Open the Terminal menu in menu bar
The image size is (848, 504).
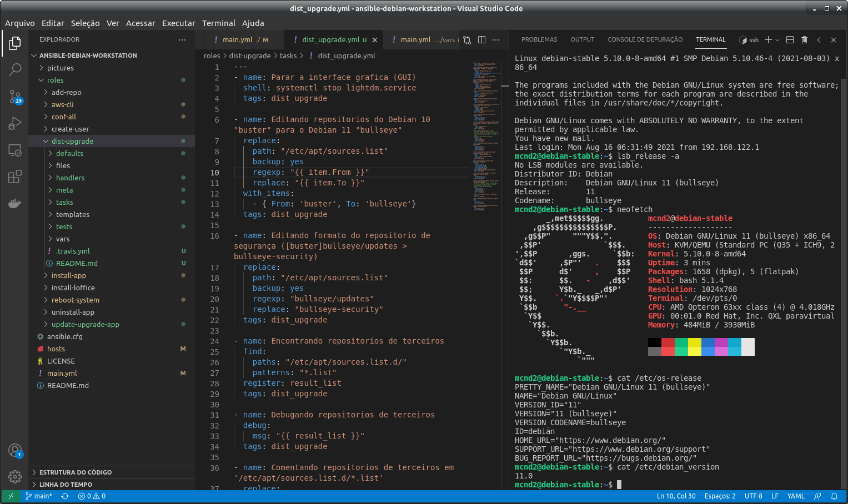click(218, 23)
